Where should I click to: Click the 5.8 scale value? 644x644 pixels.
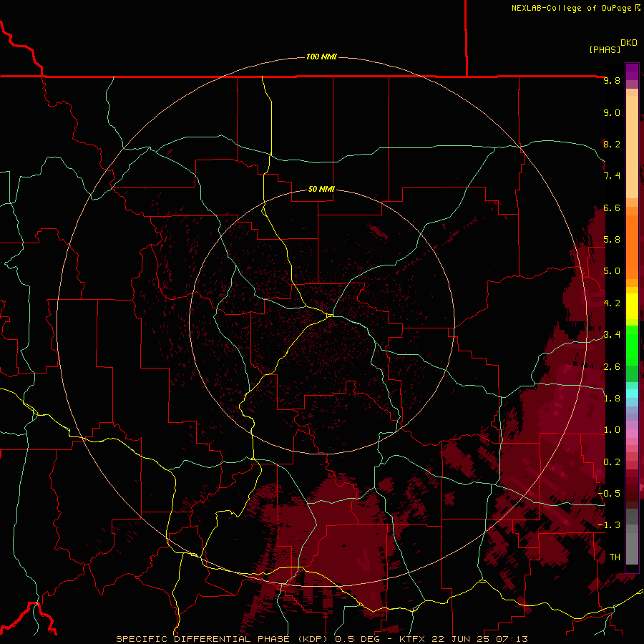point(612,240)
